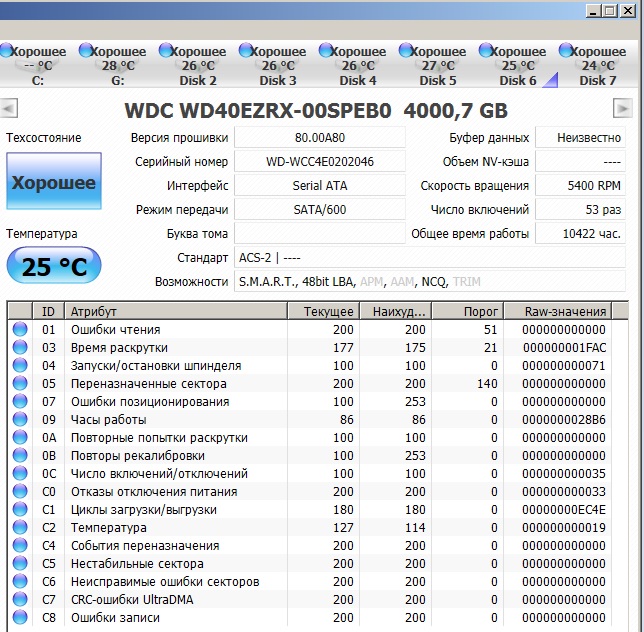Click the status orb beside Ошибки чтения
This screenshot has height=632, width=644.
pos(20,330)
